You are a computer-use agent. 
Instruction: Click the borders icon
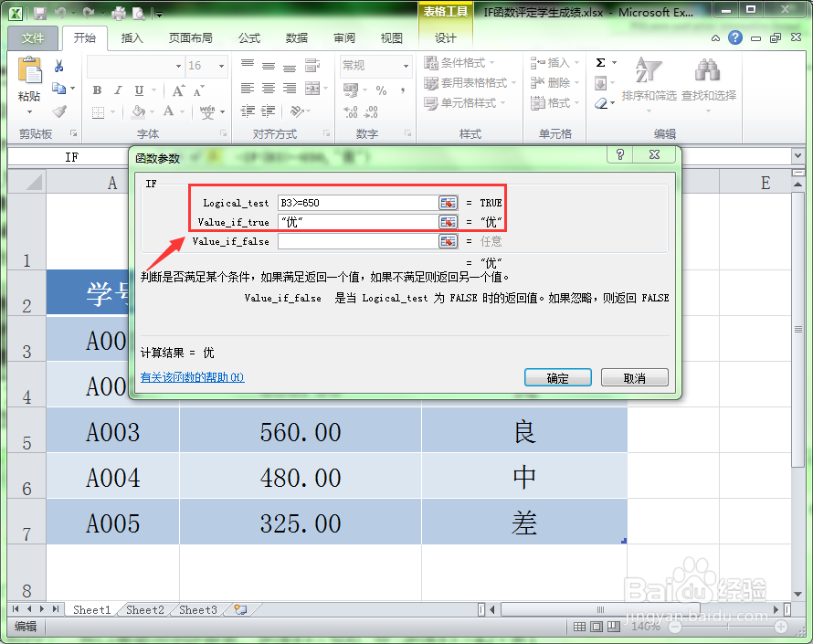coord(98,111)
